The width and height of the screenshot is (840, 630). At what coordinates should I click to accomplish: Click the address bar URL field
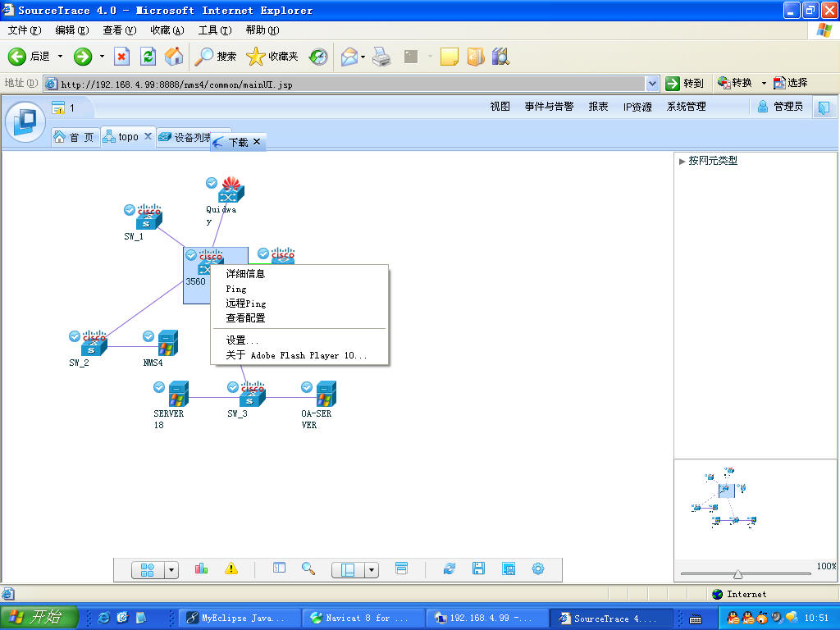pos(345,84)
